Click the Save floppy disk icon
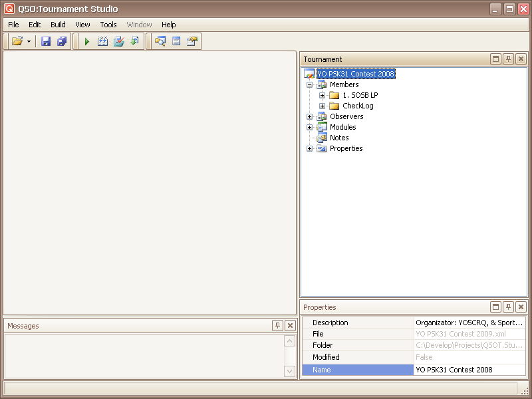 tap(46, 41)
